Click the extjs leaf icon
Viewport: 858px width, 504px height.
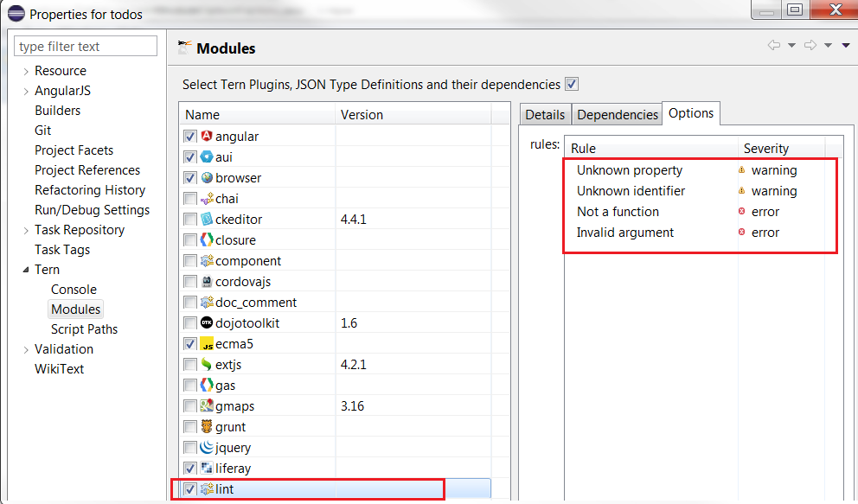pos(207,365)
